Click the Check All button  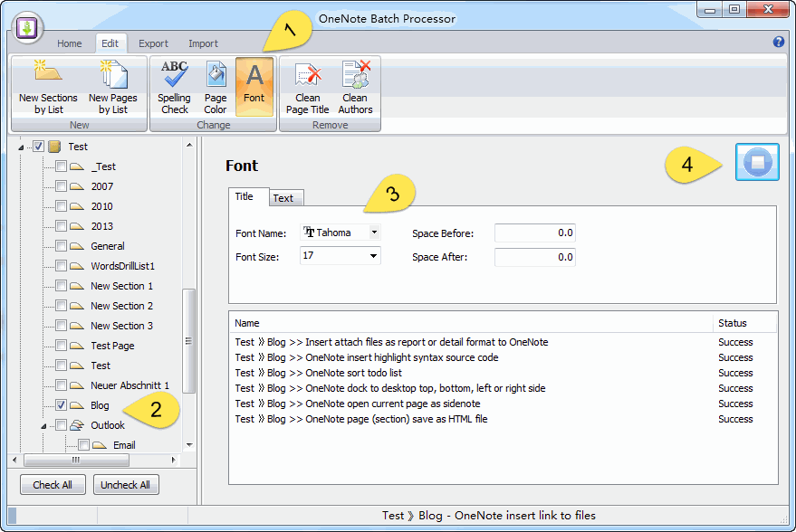(53, 485)
